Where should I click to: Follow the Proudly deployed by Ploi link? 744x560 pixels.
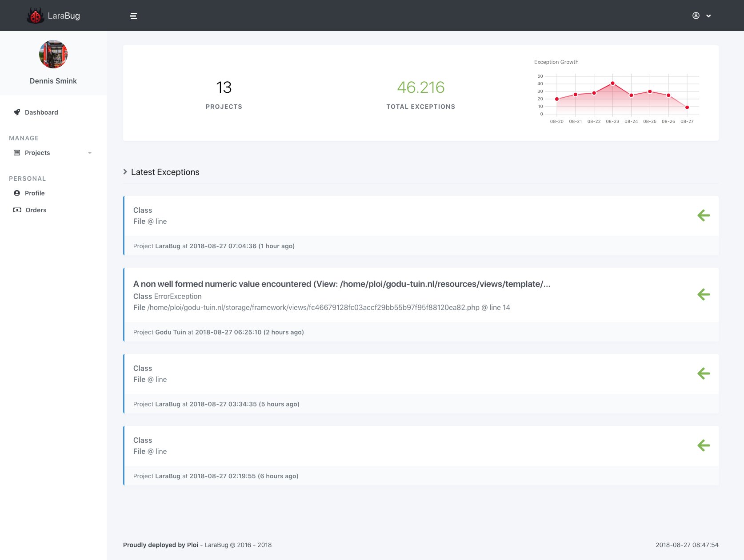pos(160,545)
